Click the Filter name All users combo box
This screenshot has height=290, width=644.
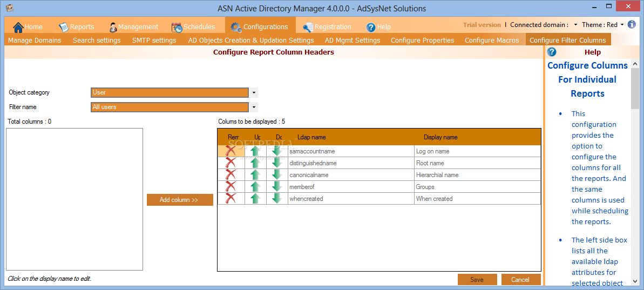coord(170,107)
